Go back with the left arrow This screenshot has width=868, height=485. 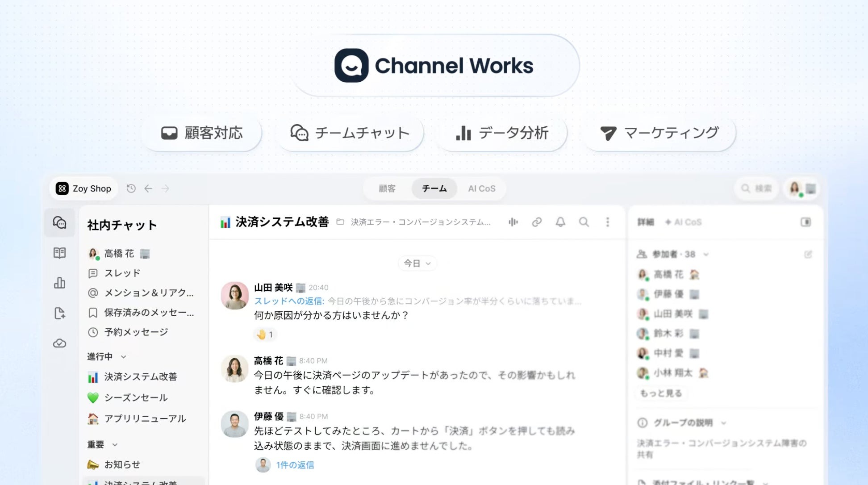(x=148, y=188)
